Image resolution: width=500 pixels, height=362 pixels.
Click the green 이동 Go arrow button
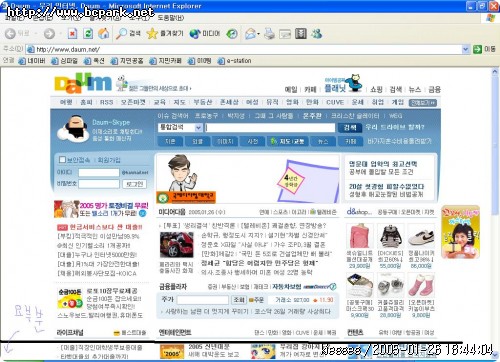[478, 49]
